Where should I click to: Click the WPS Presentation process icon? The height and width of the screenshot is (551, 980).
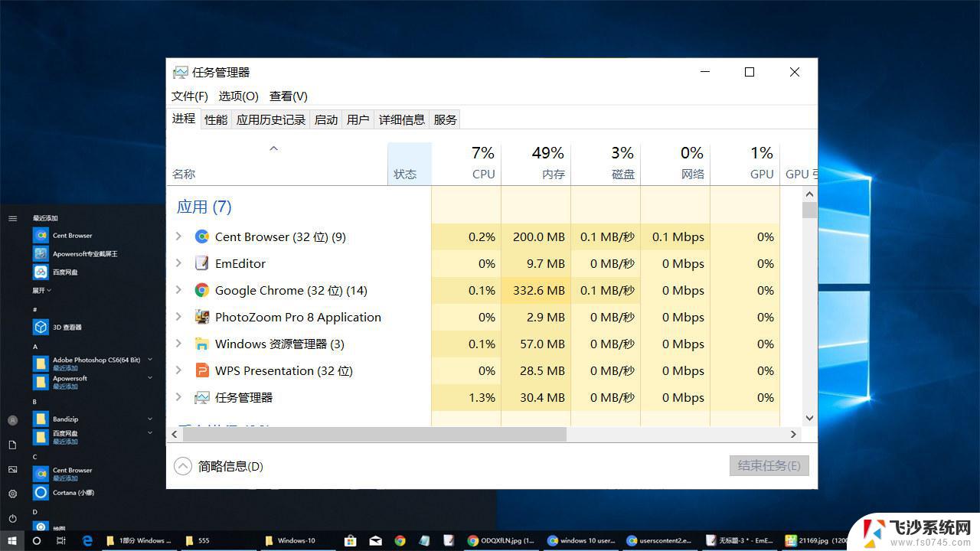(202, 370)
